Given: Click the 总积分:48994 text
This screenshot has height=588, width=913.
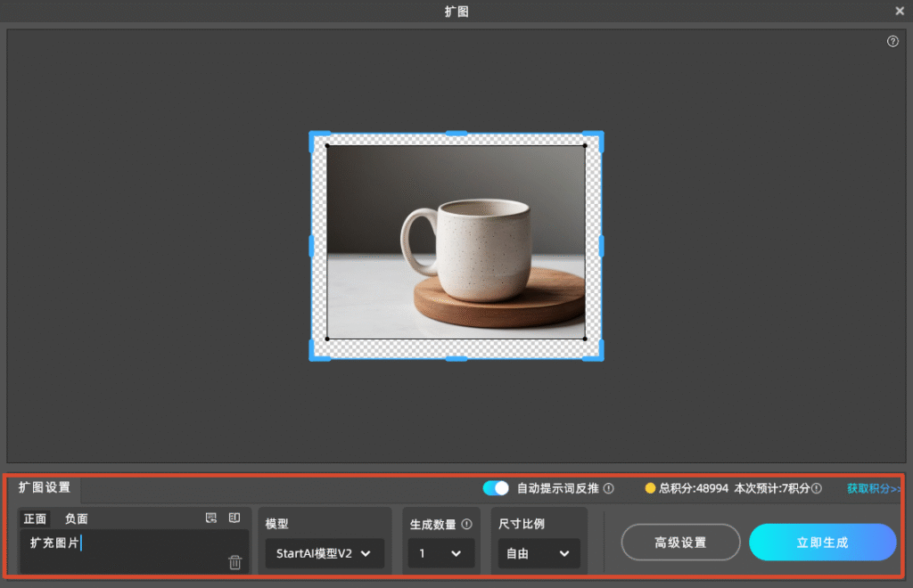Looking at the screenshot, I should [x=693, y=488].
